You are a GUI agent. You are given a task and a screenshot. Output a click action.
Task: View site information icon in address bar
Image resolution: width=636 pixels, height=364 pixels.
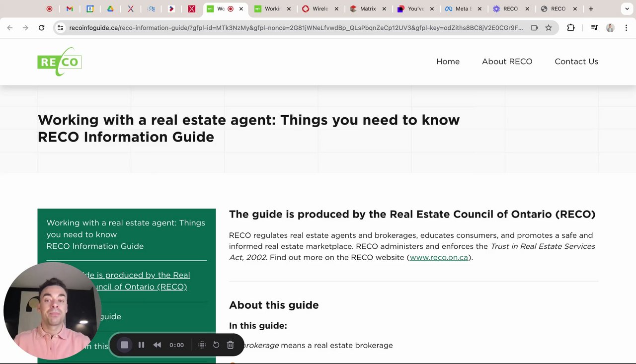pyautogui.click(x=61, y=28)
